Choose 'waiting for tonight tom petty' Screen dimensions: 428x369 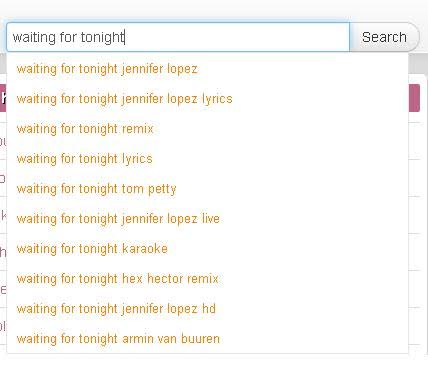(207, 189)
